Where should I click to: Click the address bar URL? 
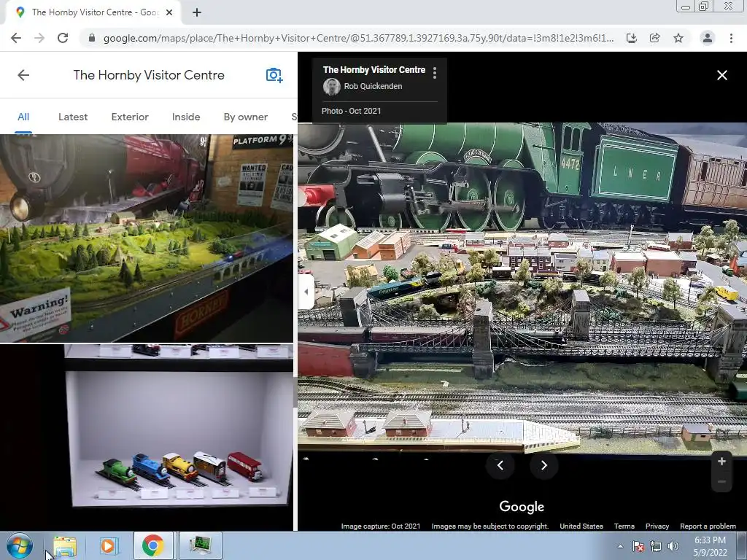[x=358, y=38]
